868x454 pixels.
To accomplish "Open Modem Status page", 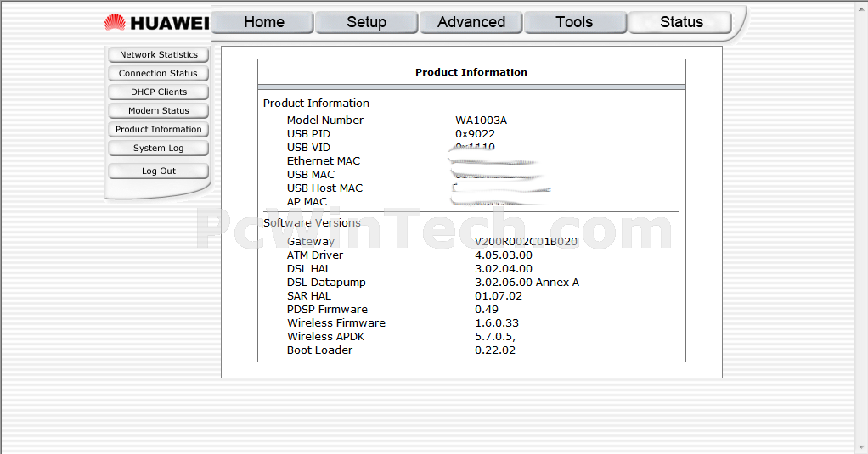I will coord(158,110).
